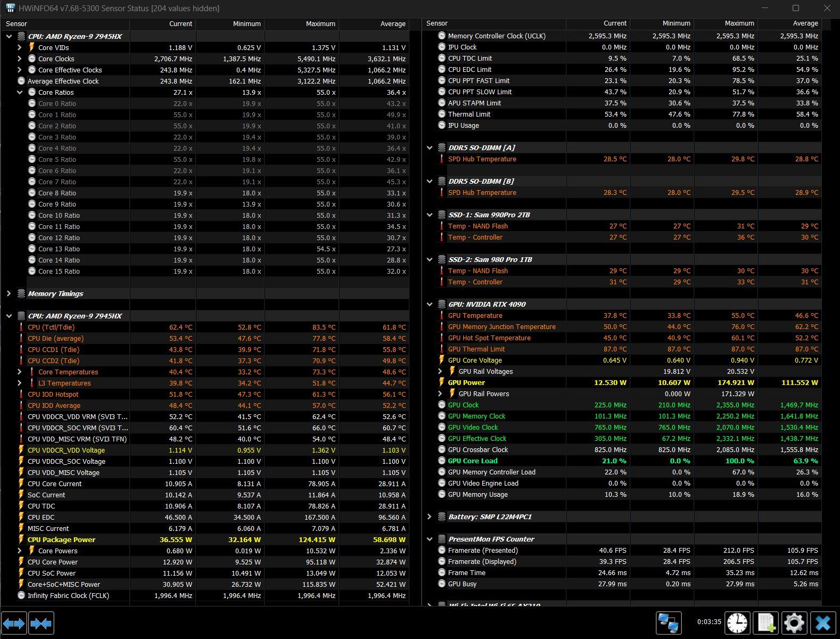The image size is (840, 639).
Task: Click the thermometer icon beside CPU (Tctl/Tdie)
Action: (21, 327)
